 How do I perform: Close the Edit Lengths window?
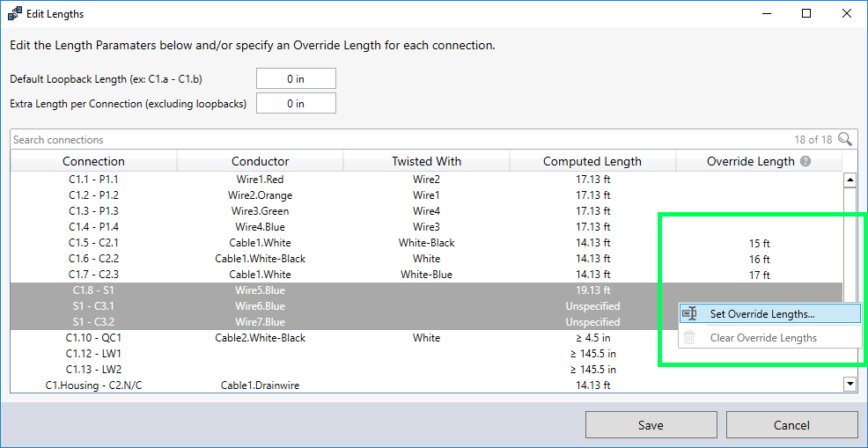click(846, 14)
